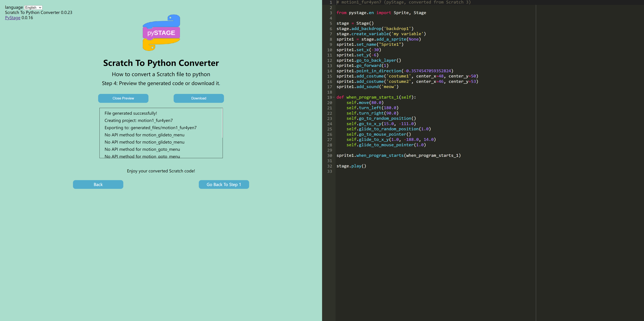The image size is (644, 321).
Task: Click 'Creating project: motion1_fur4yen7' log line
Action: coord(139,120)
